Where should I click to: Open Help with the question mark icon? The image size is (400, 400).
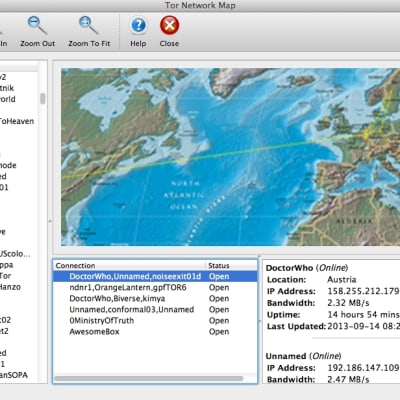tap(138, 25)
